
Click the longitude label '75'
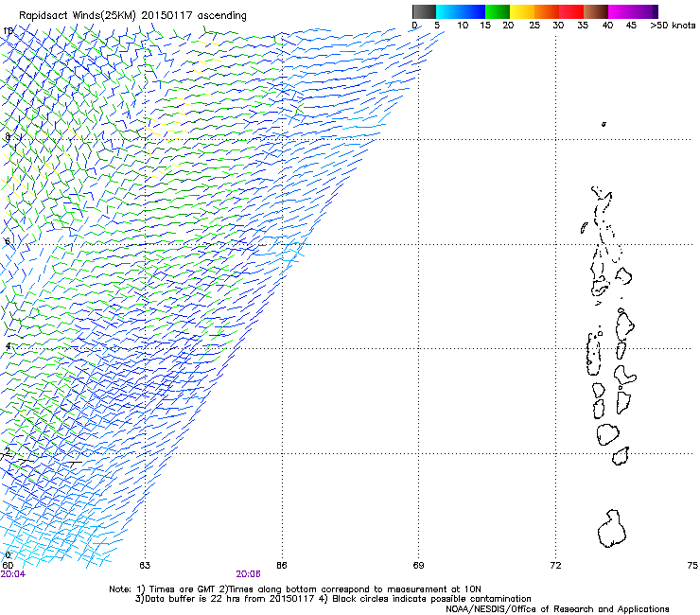coord(692,566)
